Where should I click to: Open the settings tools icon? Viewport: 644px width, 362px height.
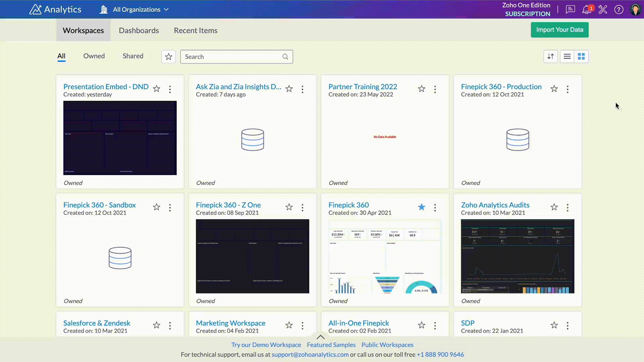603,9
